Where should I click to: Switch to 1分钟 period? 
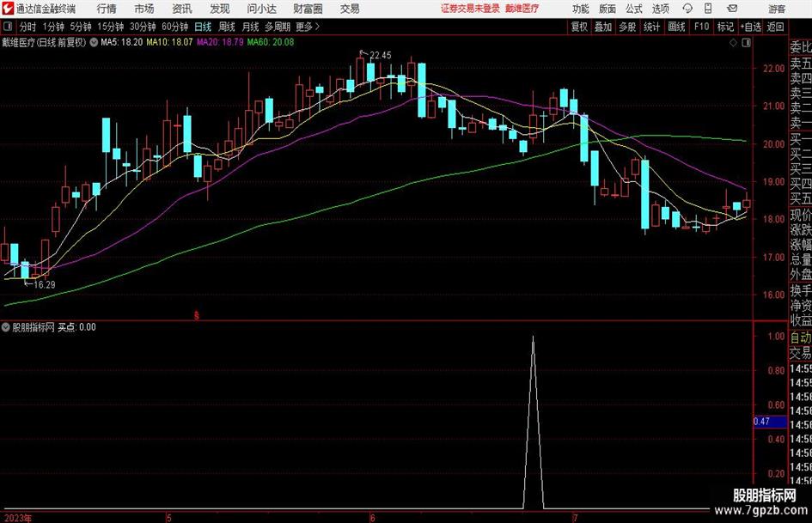pos(52,27)
